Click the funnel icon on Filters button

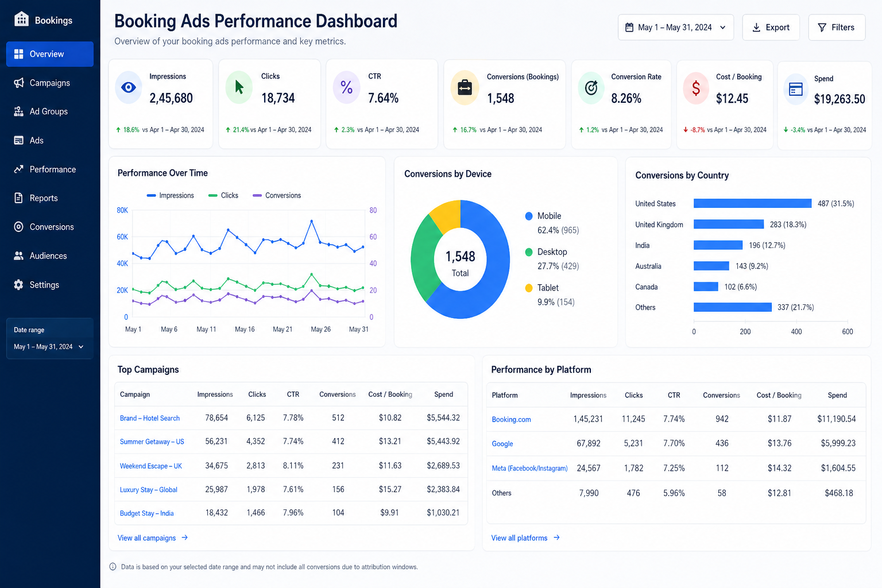coord(822,28)
